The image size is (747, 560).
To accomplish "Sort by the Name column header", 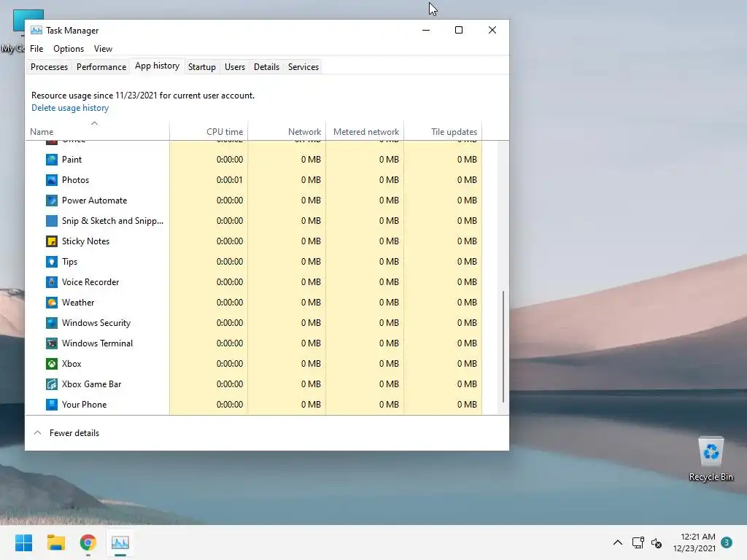I will 97,131.
